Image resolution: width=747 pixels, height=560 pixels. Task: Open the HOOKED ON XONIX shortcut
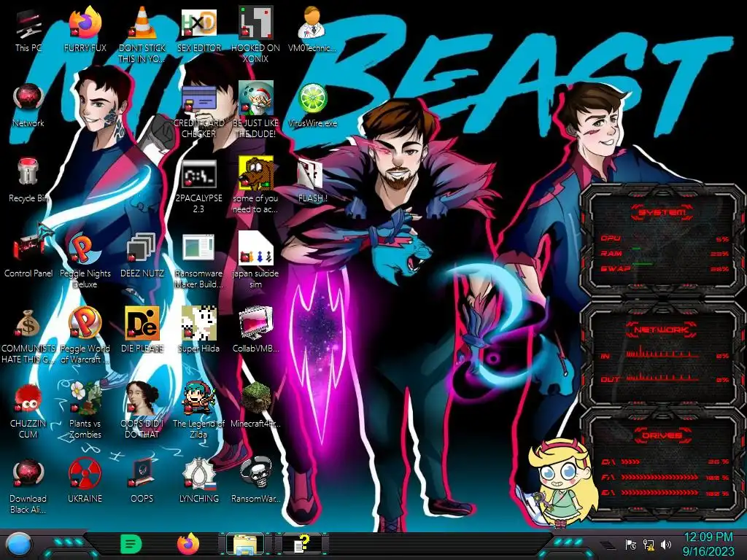tap(255, 34)
